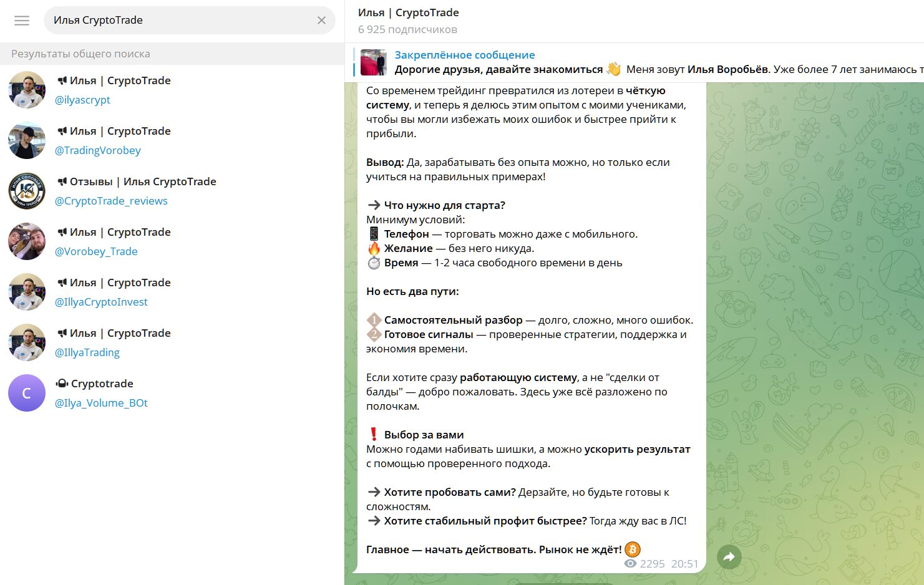The image size is (924, 585).
Task: Open channel info via Илья | CryptoTrade header title
Action: (408, 12)
